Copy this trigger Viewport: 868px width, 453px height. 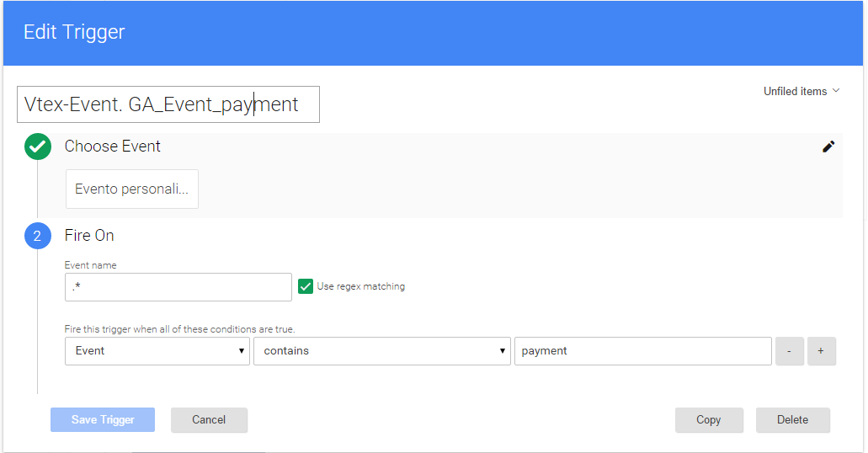708,420
